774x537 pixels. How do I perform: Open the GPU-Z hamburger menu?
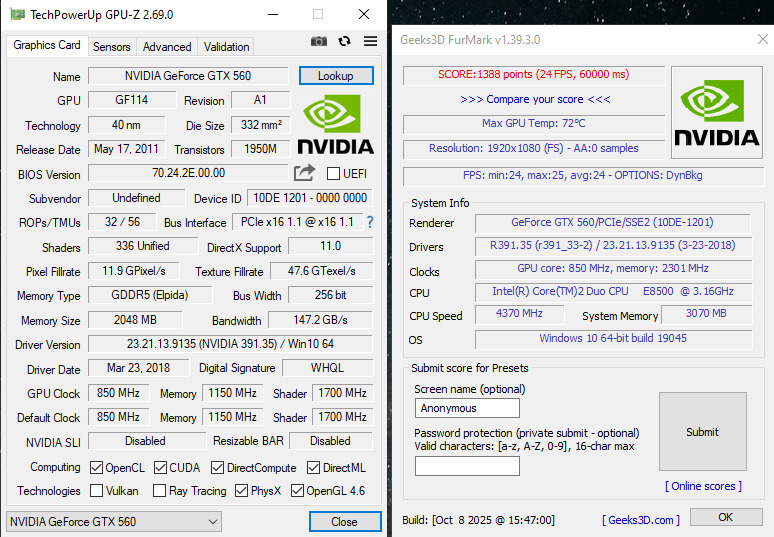click(370, 41)
